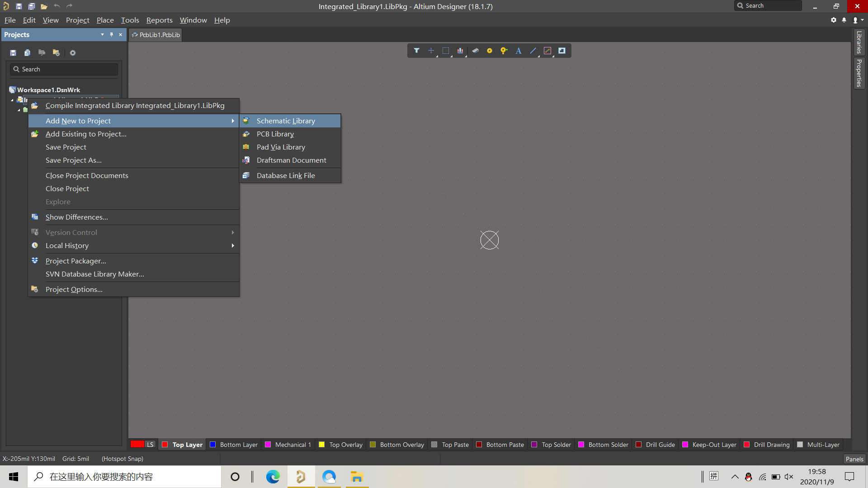Choose Draftsman Document from submenu

coord(290,160)
